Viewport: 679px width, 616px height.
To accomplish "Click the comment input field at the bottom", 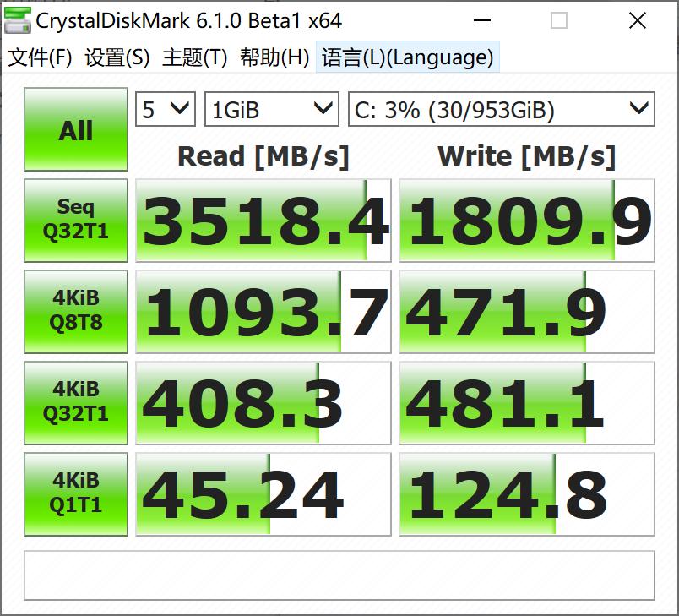I will [x=338, y=575].
